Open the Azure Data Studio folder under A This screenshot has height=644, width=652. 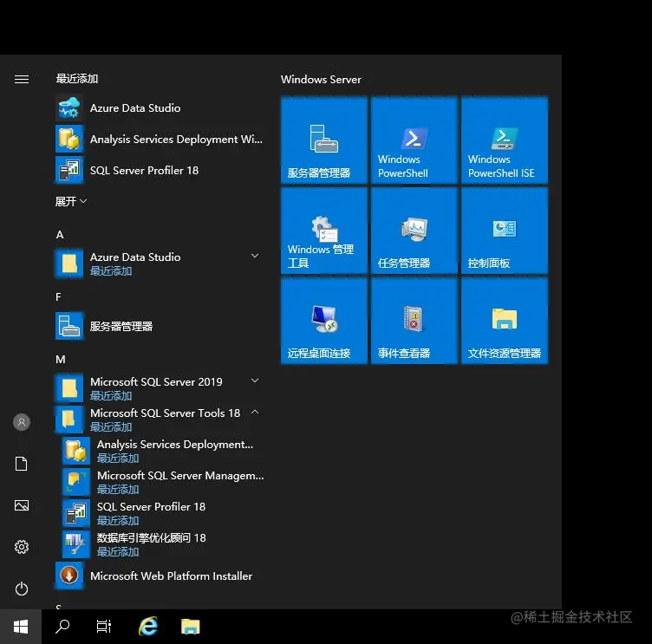coord(160,263)
